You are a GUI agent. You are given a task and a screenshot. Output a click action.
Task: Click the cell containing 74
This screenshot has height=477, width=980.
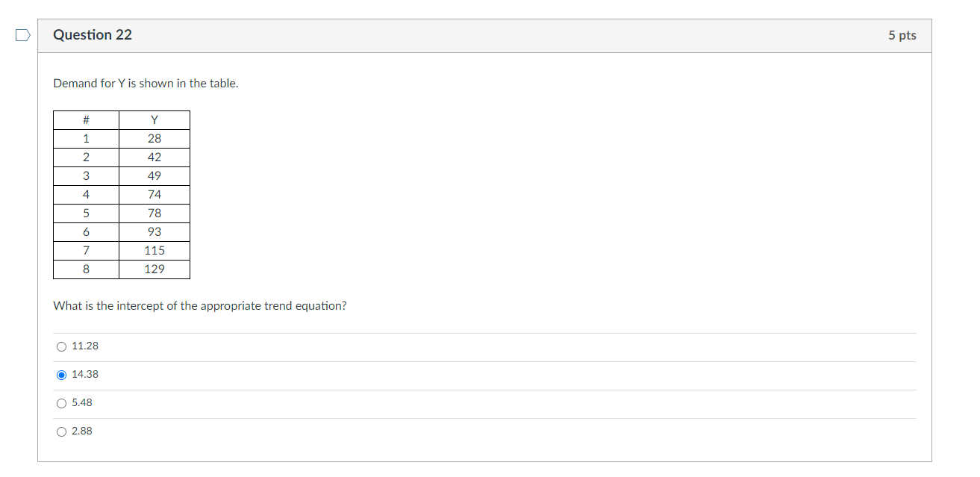click(x=154, y=194)
